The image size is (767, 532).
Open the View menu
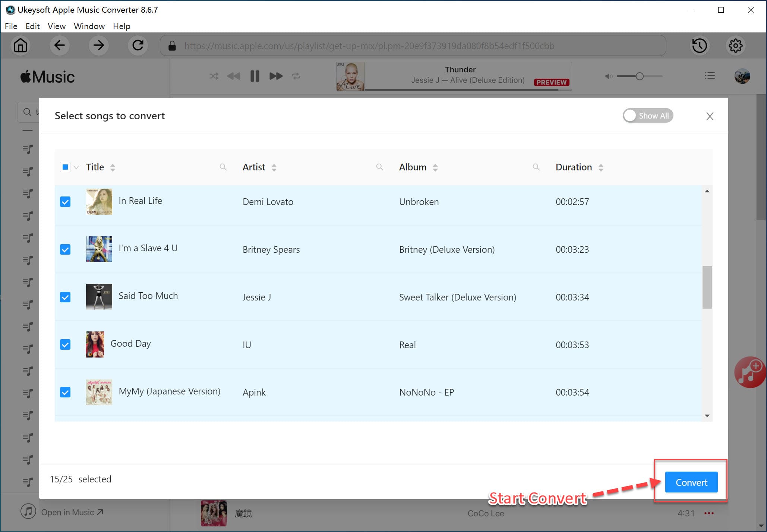(x=56, y=26)
